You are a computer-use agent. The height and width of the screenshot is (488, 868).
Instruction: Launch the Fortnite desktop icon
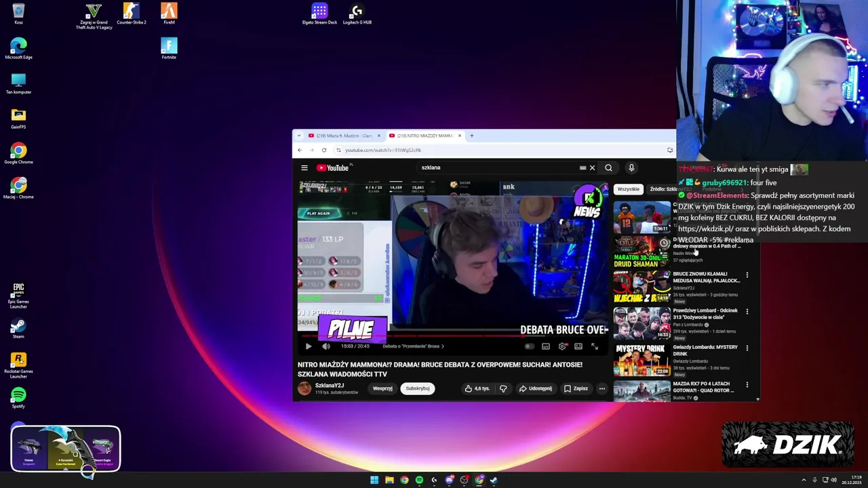pyautogui.click(x=169, y=48)
